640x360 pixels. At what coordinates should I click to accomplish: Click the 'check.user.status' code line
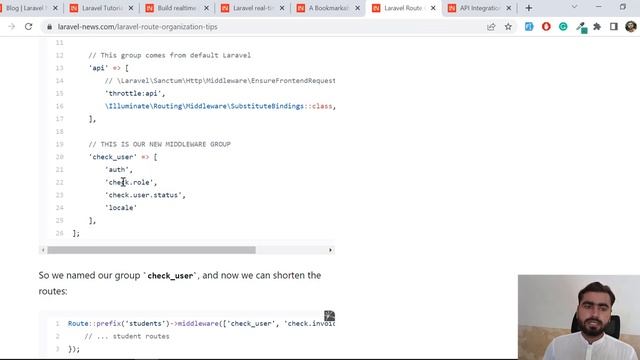(x=145, y=195)
